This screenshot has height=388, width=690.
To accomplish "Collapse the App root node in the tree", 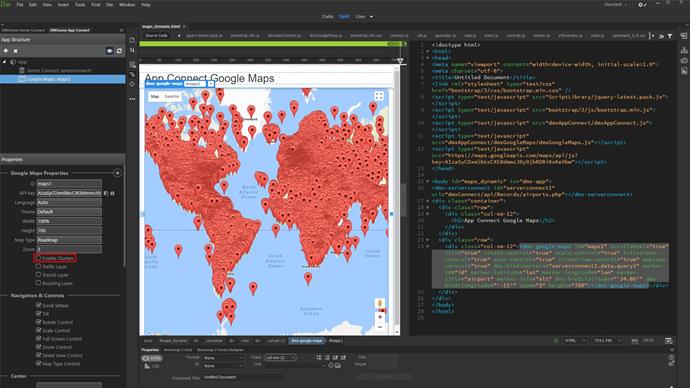I will (x=4, y=62).
